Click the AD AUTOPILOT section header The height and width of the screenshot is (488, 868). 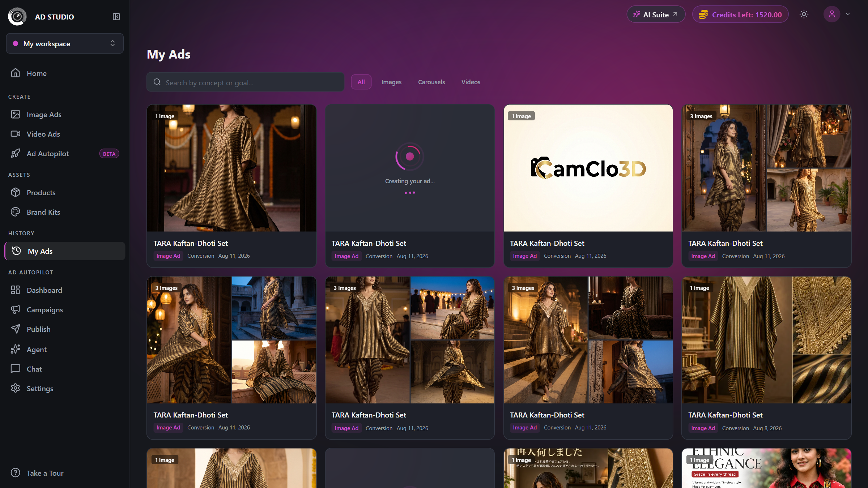tap(31, 272)
